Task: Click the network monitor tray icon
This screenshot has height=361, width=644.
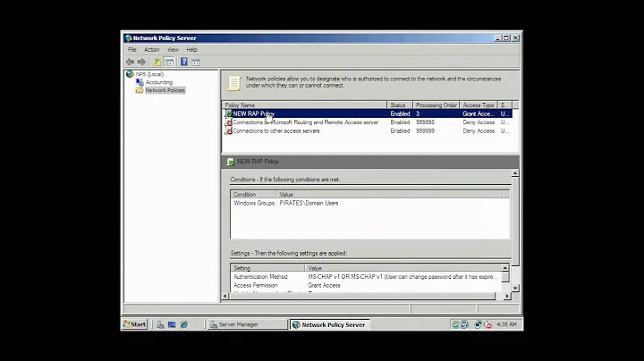Action: [x=478, y=324]
